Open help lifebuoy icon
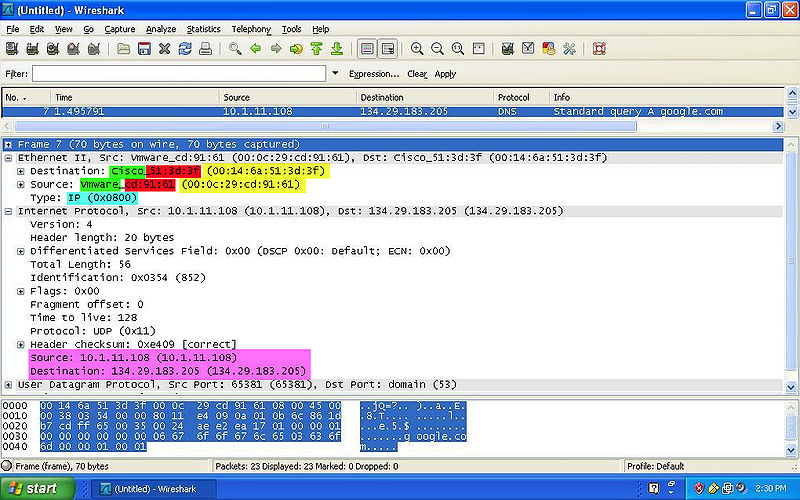800x500 pixels. [x=599, y=49]
